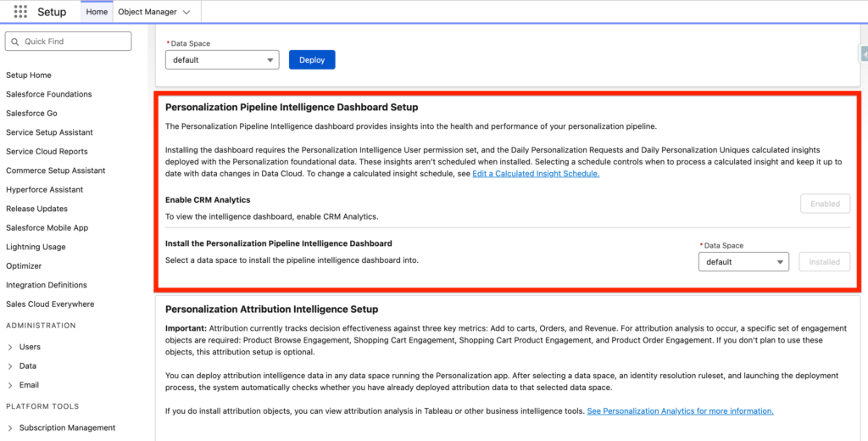Open Data Space dropdown beside Installed button
The image size is (868, 441).
click(743, 262)
